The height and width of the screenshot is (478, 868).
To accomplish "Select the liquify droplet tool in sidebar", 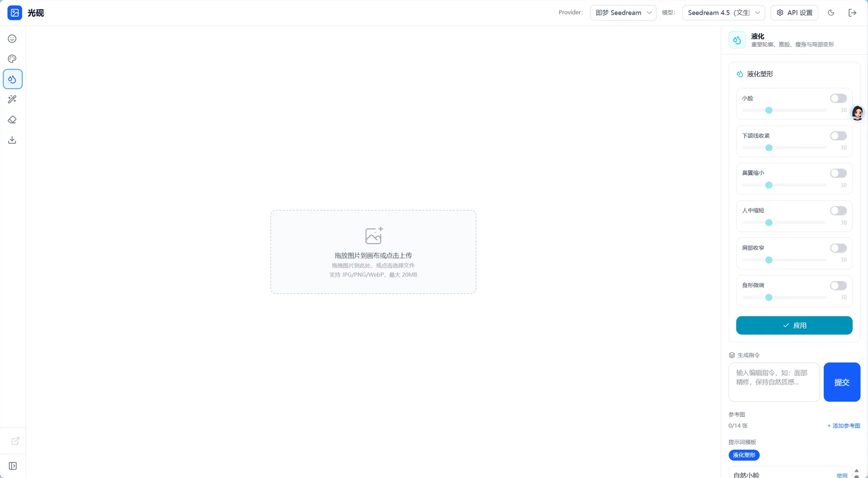I will pos(13,79).
